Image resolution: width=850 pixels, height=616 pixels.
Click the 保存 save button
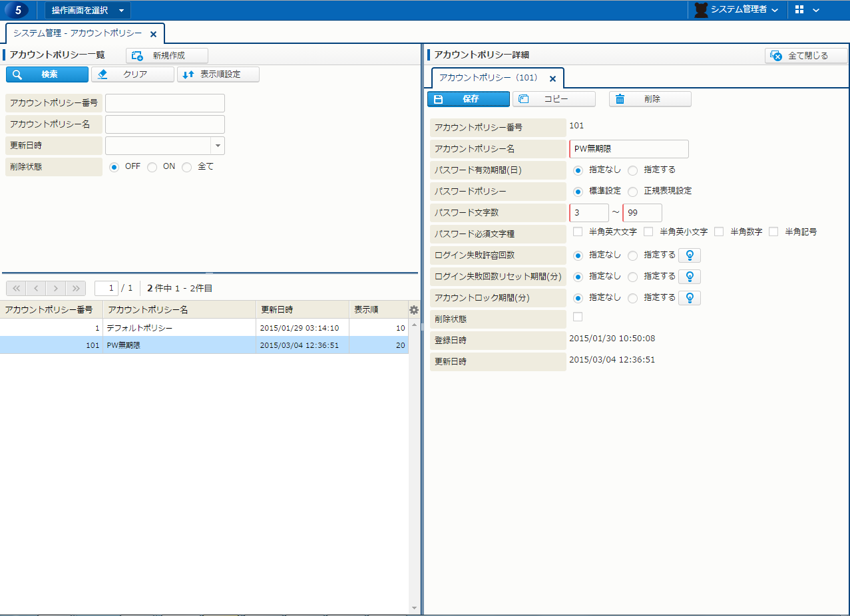coord(469,99)
